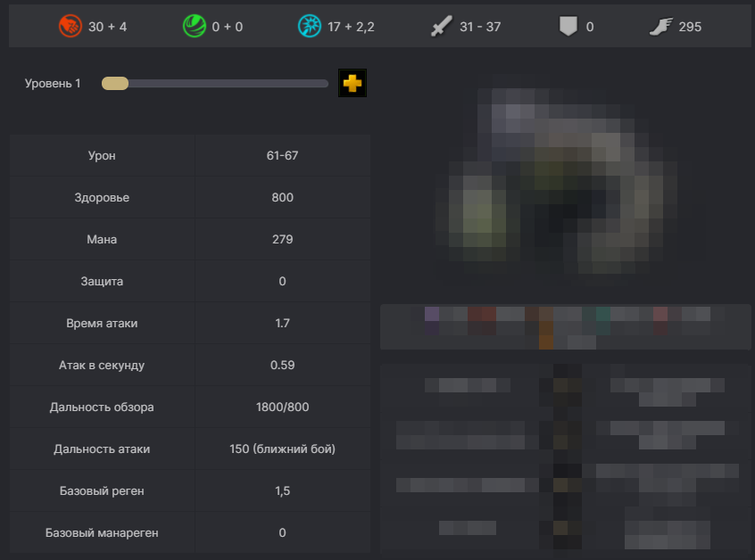The height and width of the screenshot is (560, 755).
Task: Click the 'Защита' row label
Action: click(102, 282)
